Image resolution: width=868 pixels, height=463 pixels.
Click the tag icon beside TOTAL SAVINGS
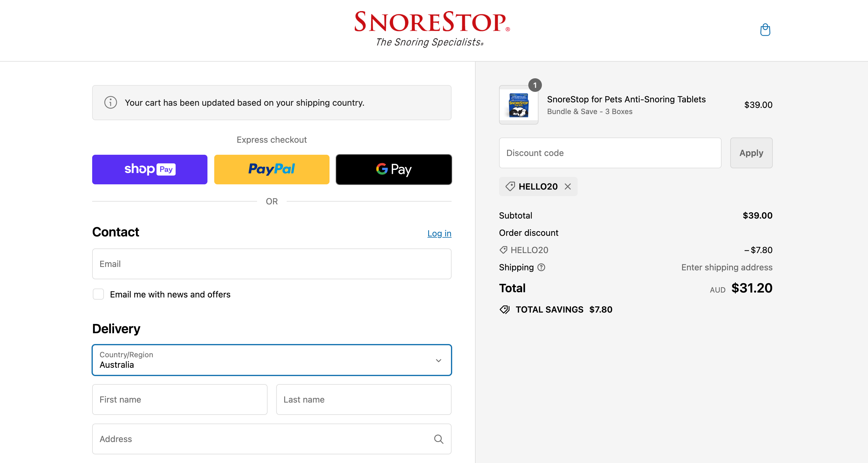coord(504,309)
